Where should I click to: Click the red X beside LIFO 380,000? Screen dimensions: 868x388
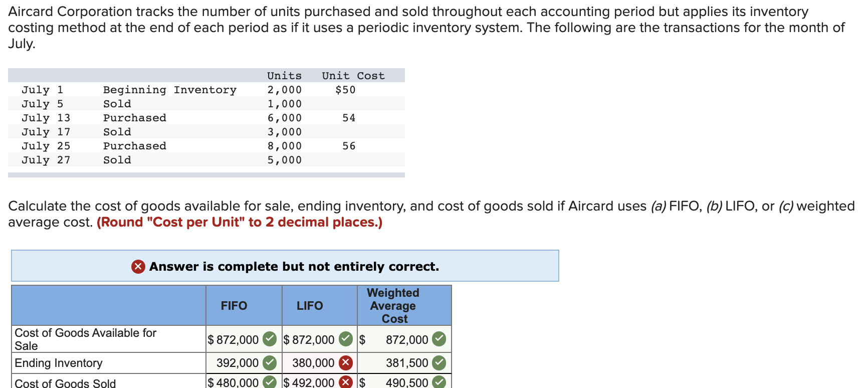pos(345,362)
